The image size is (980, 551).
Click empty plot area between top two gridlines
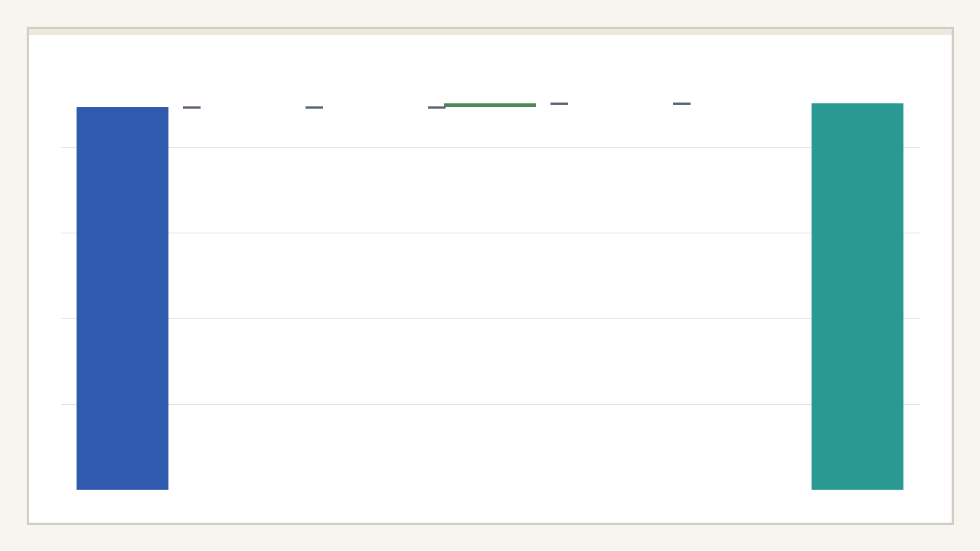pos(490,190)
